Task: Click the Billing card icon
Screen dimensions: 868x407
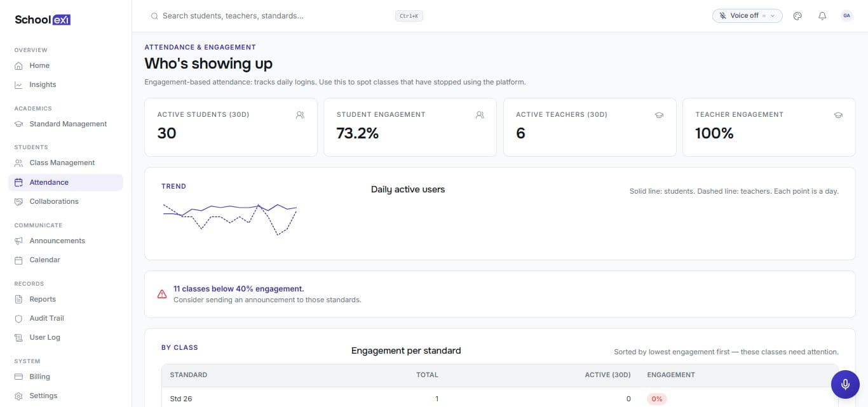Action: tap(18, 377)
